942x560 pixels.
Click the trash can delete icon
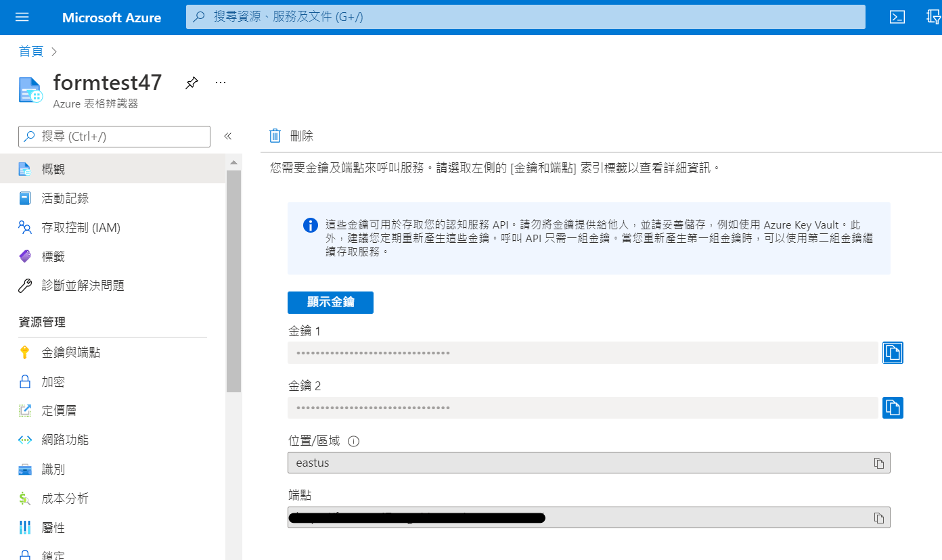pos(275,136)
